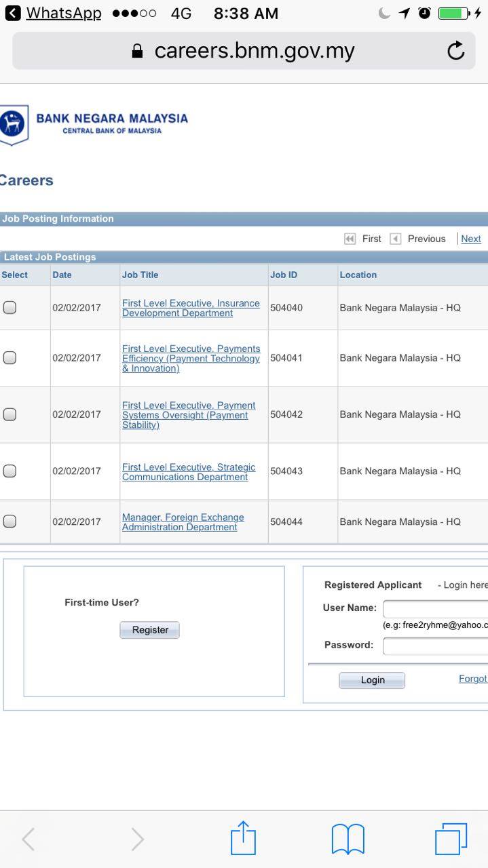
Task: Open Payments Efficiency (Payment Technology) posting
Action: pos(191,358)
